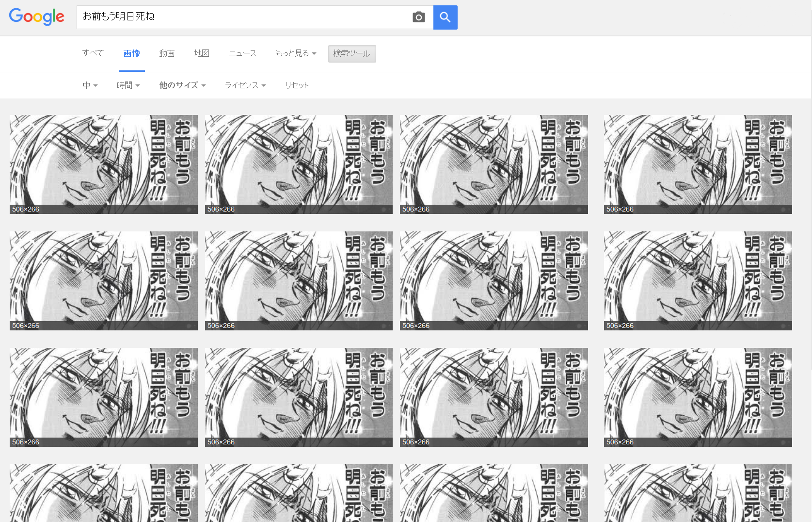Click the blue magnifier search button
This screenshot has height=522, width=812.
pos(445,17)
